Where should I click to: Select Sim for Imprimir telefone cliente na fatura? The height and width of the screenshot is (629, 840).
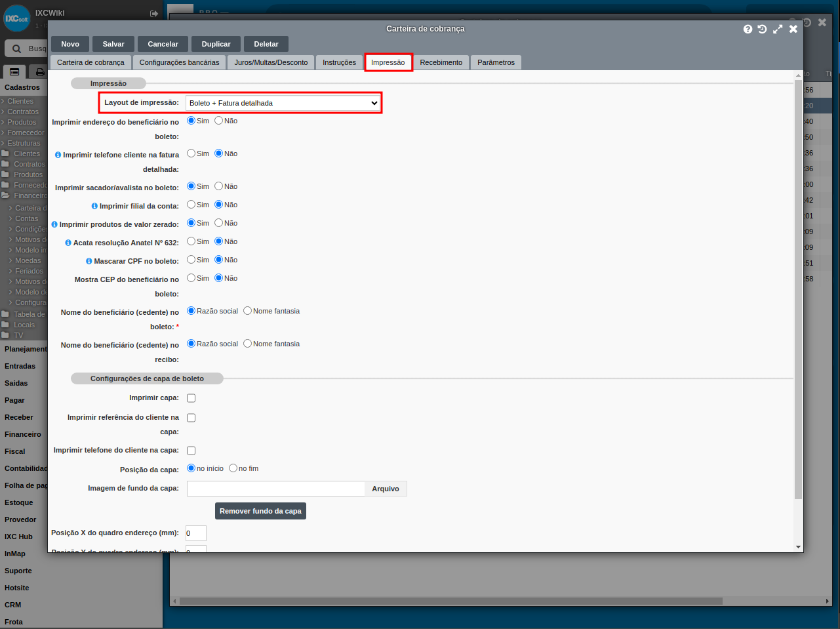(191, 153)
